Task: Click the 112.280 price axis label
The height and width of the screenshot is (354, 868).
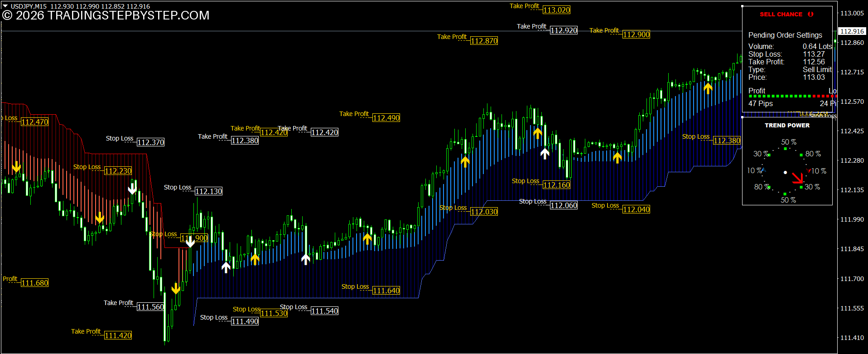Action: pos(852,160)
